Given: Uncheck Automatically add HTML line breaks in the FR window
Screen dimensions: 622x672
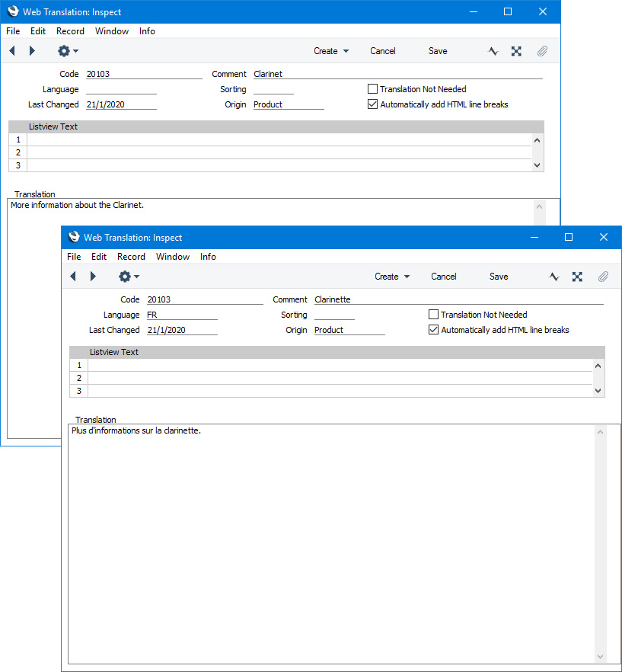Looking at the screenshot, I should [x=434, y=330].
